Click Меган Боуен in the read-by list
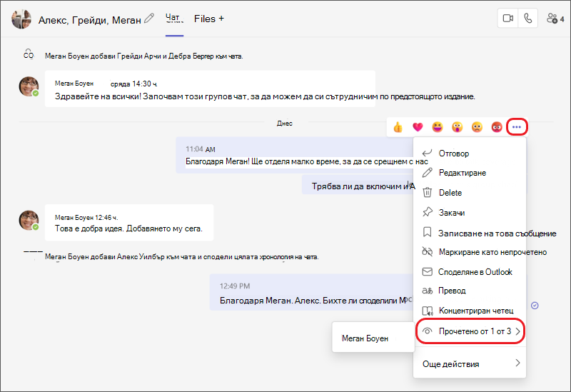This screenshot has width=571, height=392. click(x=365, y=338)
